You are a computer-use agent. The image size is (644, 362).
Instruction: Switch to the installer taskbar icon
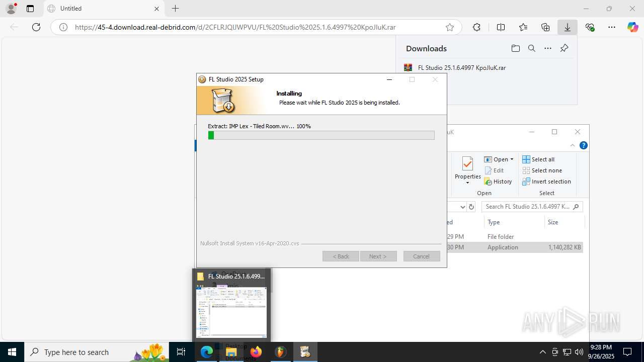tap(305, 352)
